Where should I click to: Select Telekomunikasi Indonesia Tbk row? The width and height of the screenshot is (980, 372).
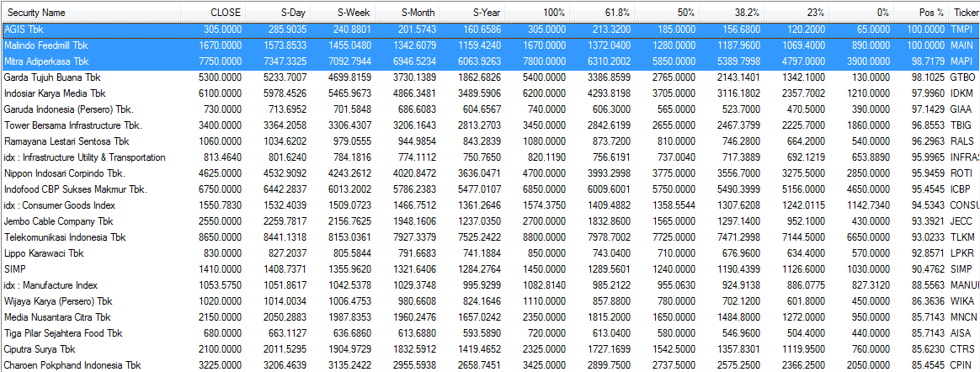490,237
